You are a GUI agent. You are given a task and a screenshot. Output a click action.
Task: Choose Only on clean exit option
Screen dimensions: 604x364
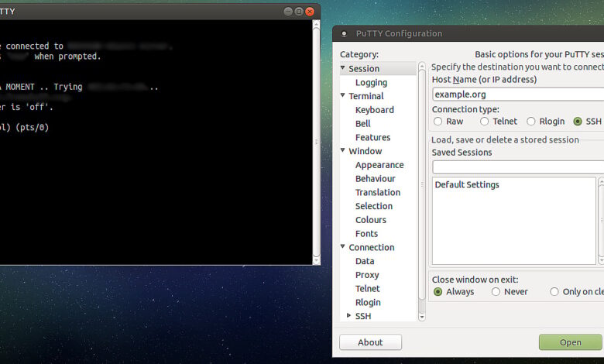(x=554, y=291)
